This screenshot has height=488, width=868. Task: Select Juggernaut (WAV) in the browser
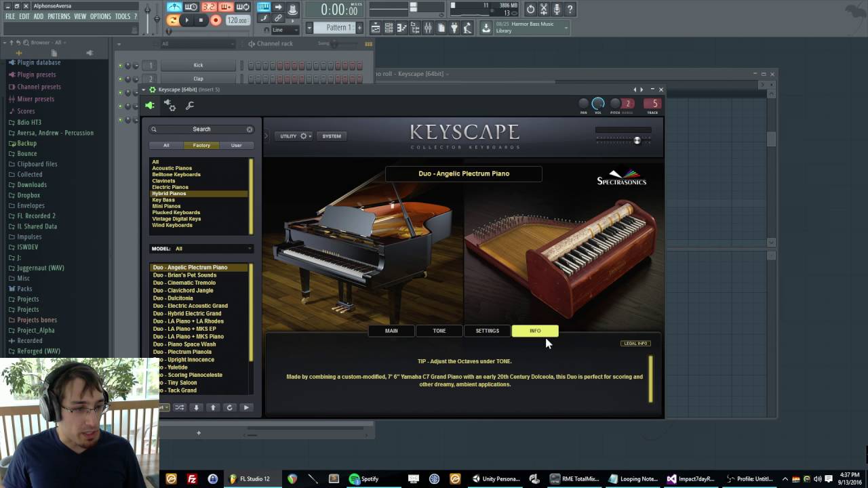pyautogui.click(x=41, y=268)
